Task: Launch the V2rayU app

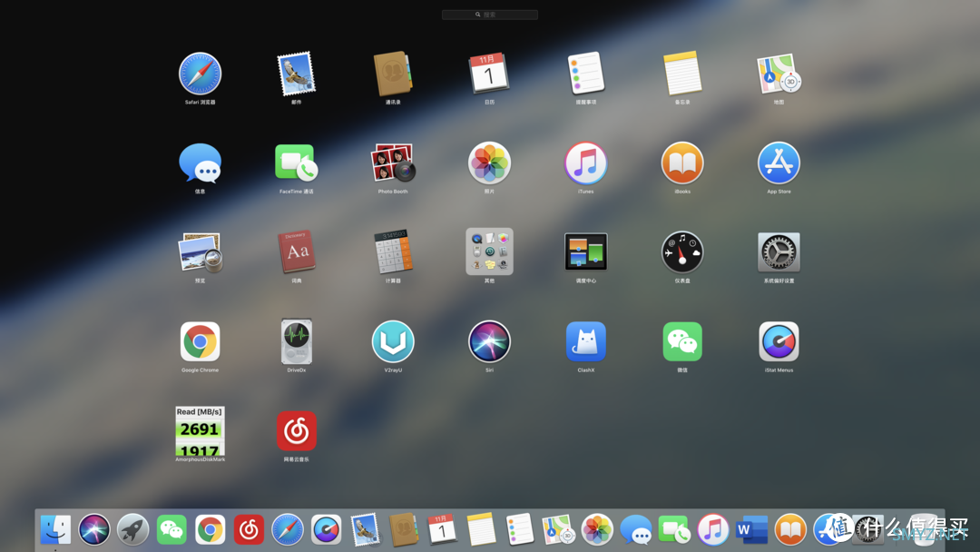Action: (393, 342)
